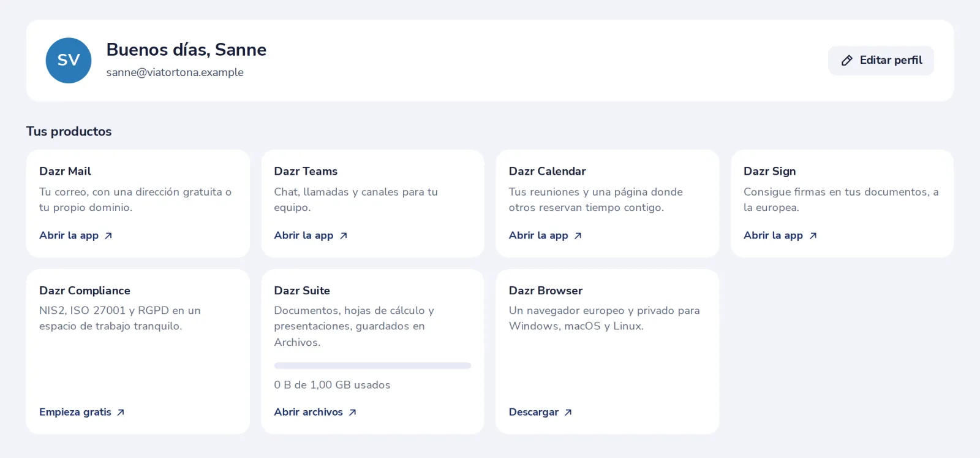The image size is (980, 458).
Task: Click the 'Dazr Calendar' card title
Action: click(547, 171)
